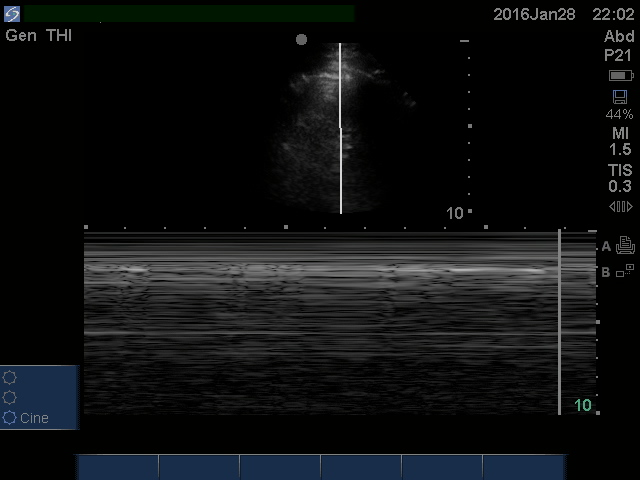The image size is (640, 480).
Task: Click the Gen THI setting text
Action: [x=39, y=36]
